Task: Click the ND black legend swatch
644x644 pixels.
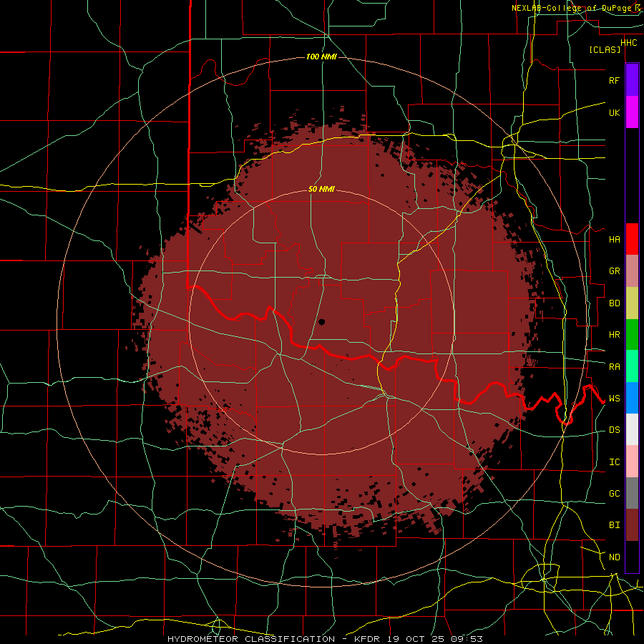Action: tap(632, 557)
